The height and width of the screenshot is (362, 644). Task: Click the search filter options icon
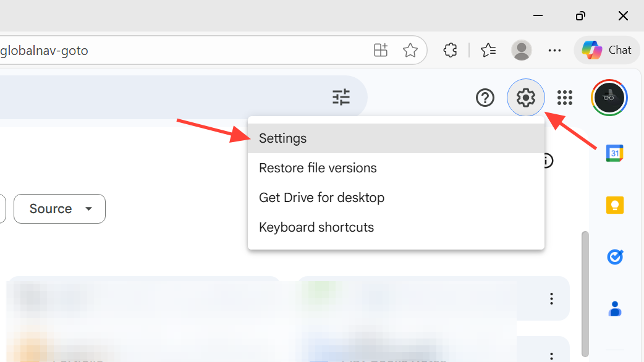(341, 97)
